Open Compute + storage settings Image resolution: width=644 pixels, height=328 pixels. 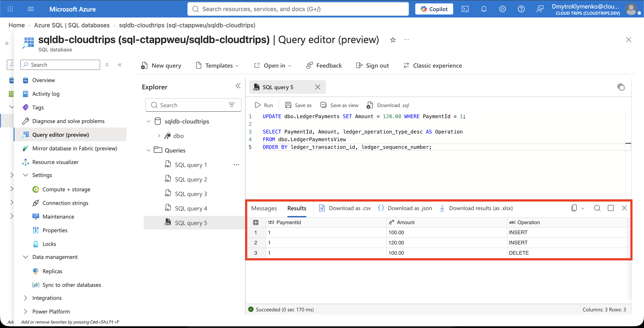click(66, 189)
